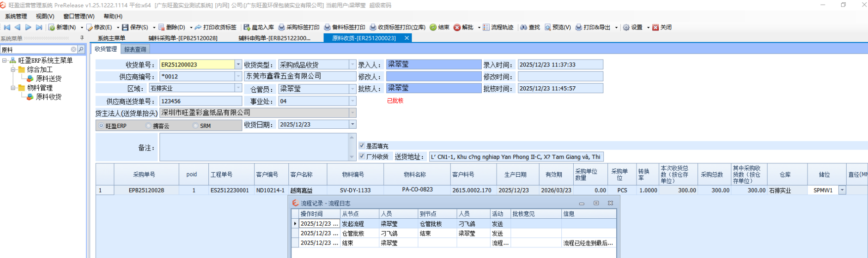This screenshot has width=868, height=258.
Task: Click the 送货地址 input field
Action: [516, 156]
